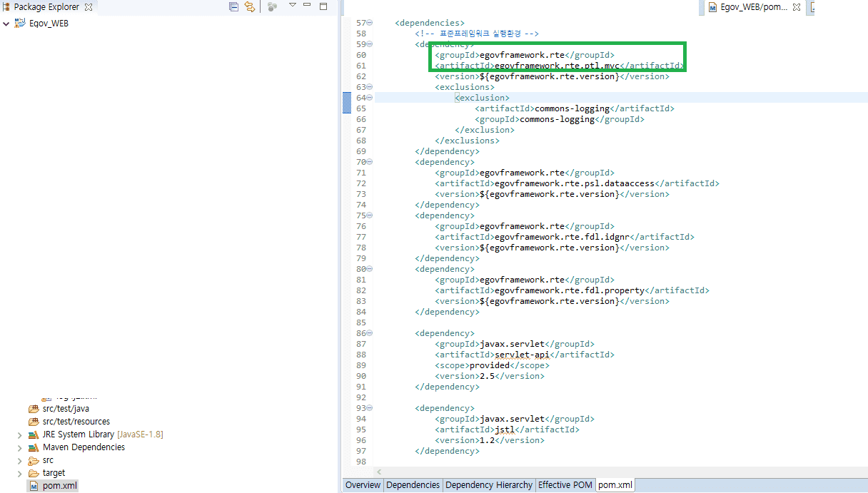Click servlet-api artifactId on line 88
Screen dimensions: 868x493
point(522,355)
